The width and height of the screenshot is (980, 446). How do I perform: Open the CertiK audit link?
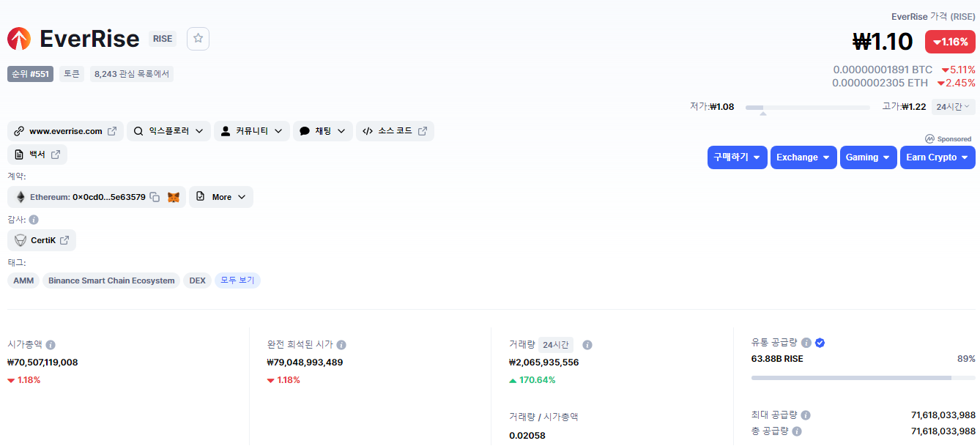(x=42, y=240)
